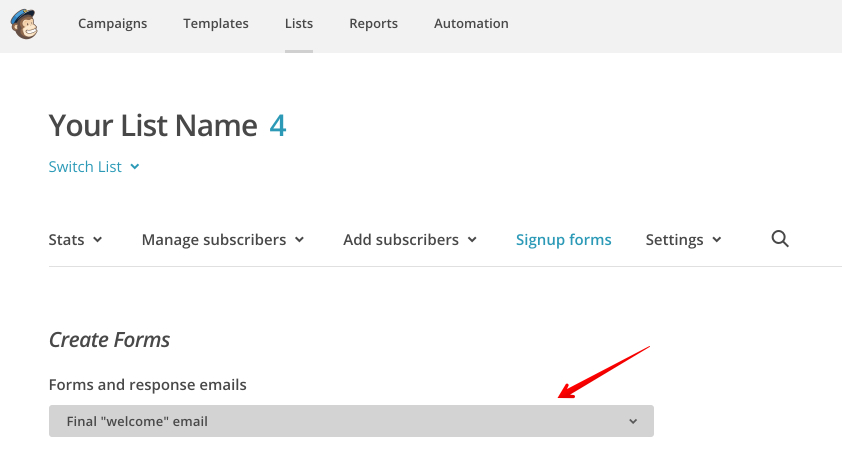Click the Your List Name heading
Viewport: 842px width, 457px height.
coord(153,126)
